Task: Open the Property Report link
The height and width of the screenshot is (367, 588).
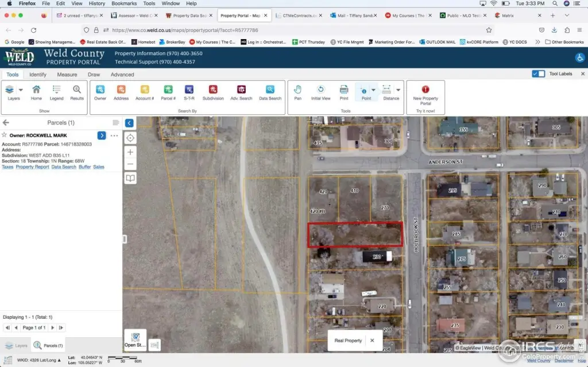Action: point(32,167)
